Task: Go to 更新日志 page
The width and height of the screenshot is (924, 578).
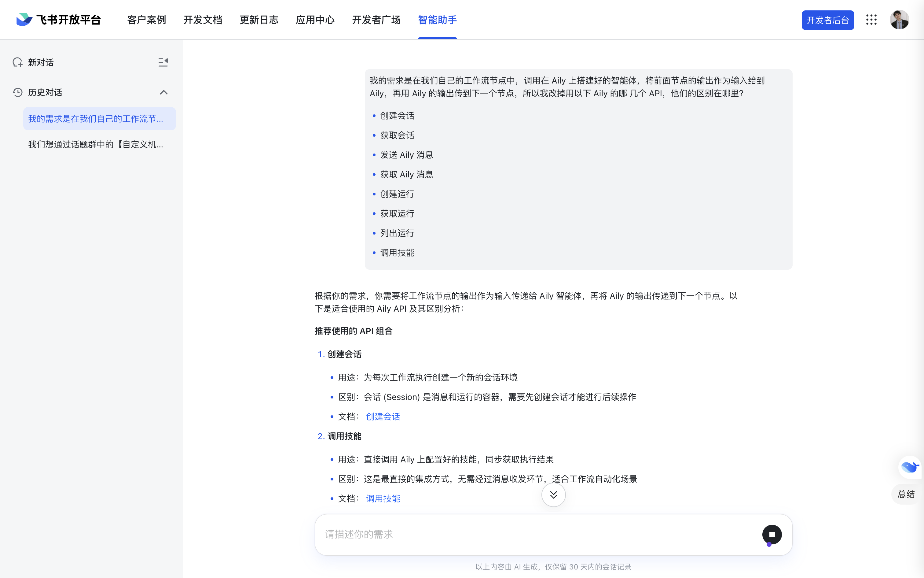Action: tap(259, 20)
